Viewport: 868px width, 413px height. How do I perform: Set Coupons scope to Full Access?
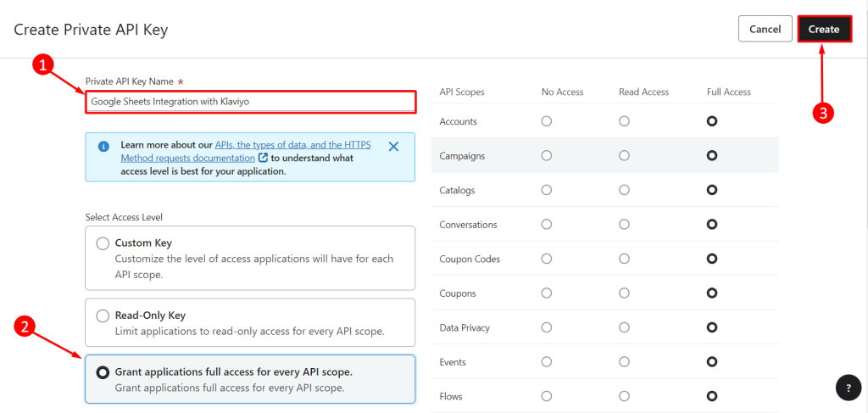click(712, 293)
